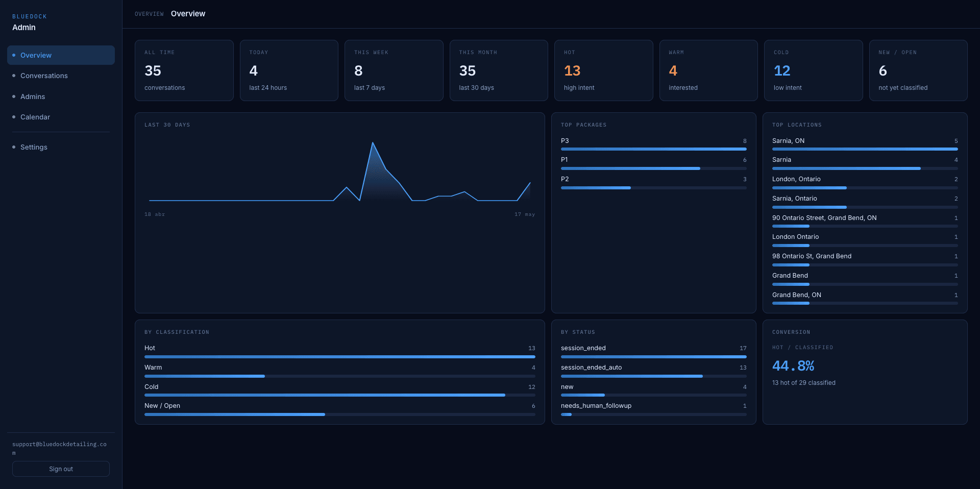
Task: Click the '17 may' chart end label
Action: (x=525, y=214)
